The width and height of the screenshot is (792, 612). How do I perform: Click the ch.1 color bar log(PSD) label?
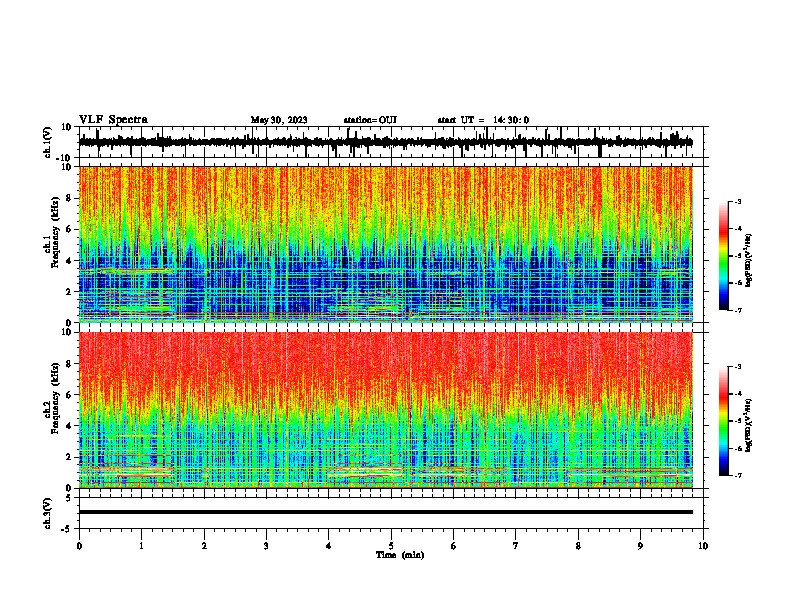click(x=748, y=260)
